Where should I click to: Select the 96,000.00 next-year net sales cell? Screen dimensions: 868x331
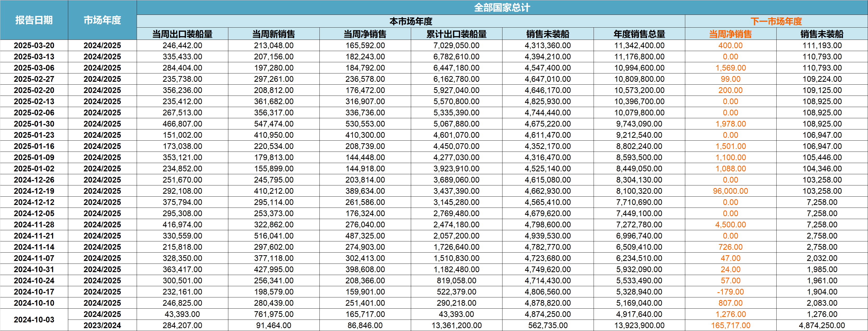click(730, 191)
